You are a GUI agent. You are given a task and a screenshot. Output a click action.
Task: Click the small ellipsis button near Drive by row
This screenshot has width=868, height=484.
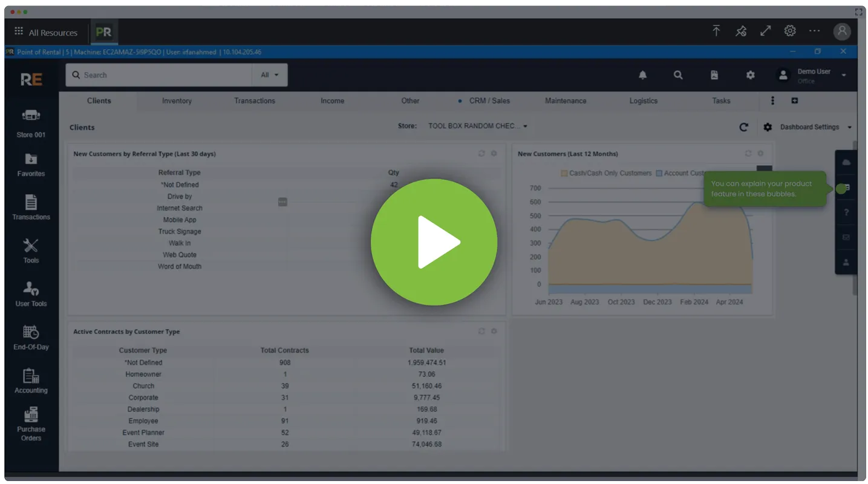click(x=282, y=202)
